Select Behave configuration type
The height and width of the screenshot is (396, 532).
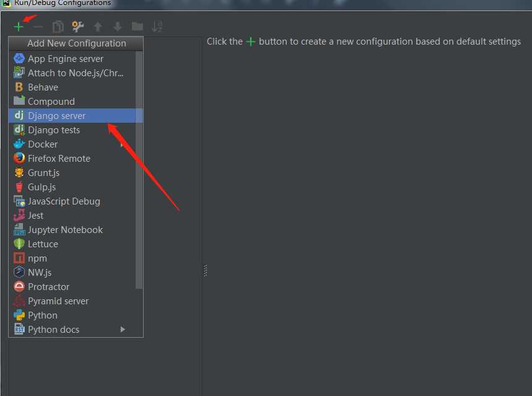72,87
